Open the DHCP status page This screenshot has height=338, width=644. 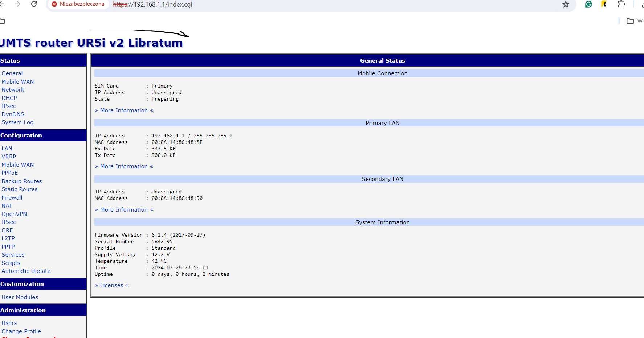(x=9, y=98)
